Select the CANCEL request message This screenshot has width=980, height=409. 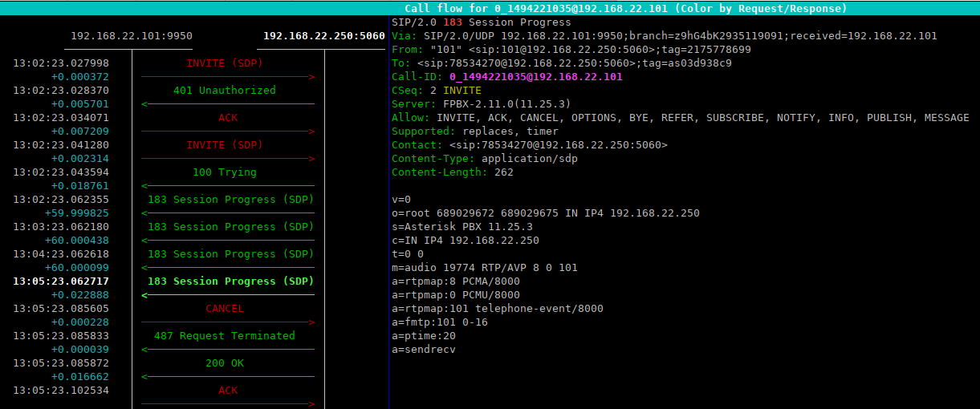225,309
